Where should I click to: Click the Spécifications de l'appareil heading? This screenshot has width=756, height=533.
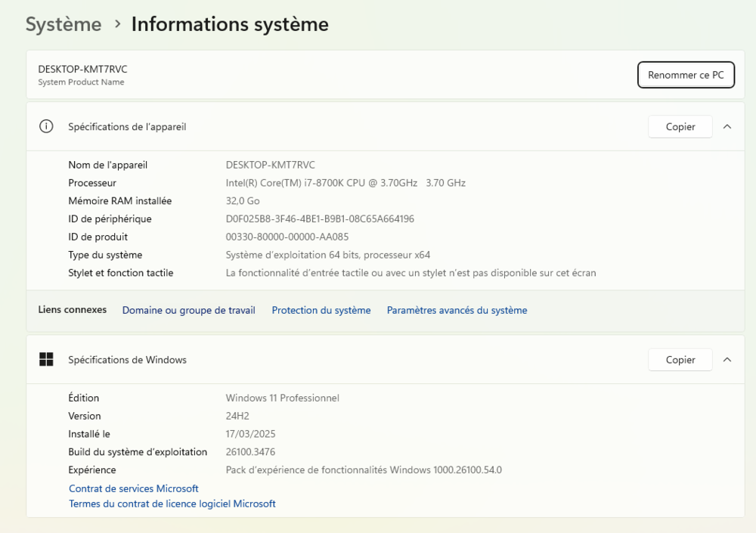coord(127,127)
